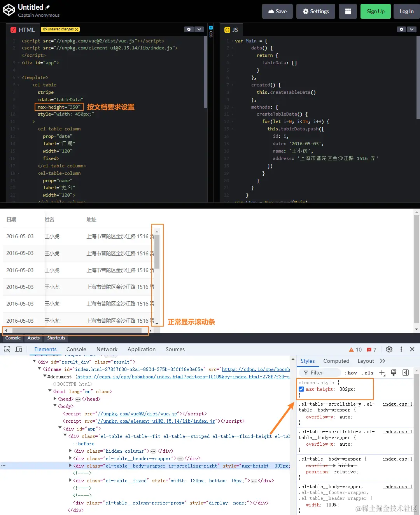Collapse the iframe tree node
The height and width of the screenshot is (515, 420).
39,369
